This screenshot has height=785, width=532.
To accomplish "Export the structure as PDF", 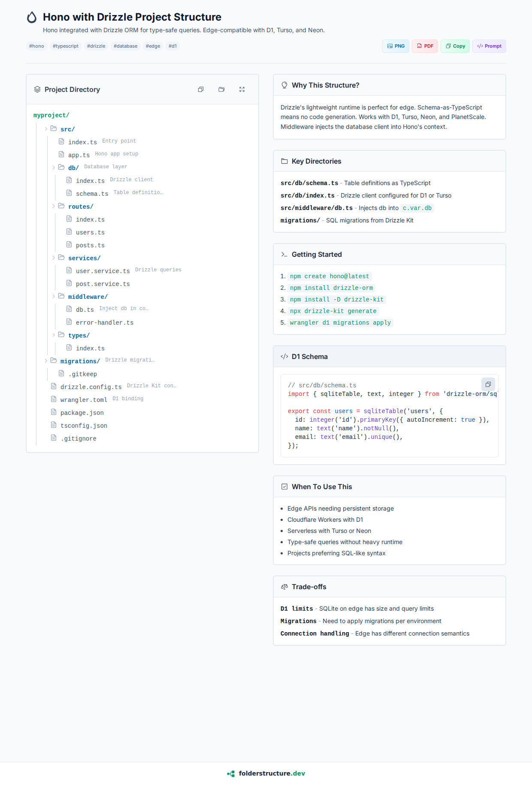I will (x=425, y=46).
